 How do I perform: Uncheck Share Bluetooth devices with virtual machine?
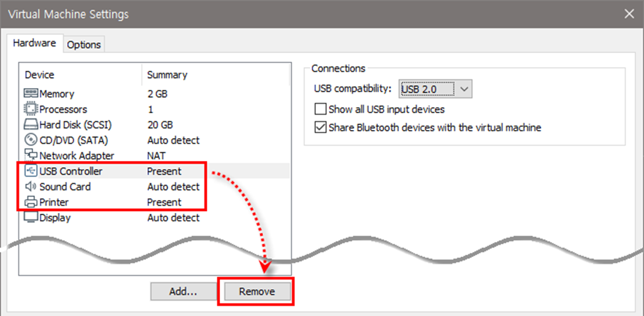320,127
